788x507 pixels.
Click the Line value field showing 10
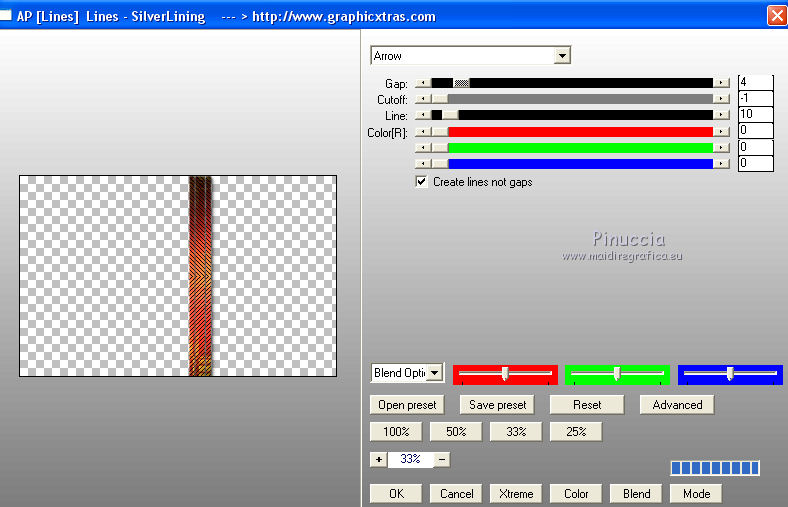click(x=755, y=114)
